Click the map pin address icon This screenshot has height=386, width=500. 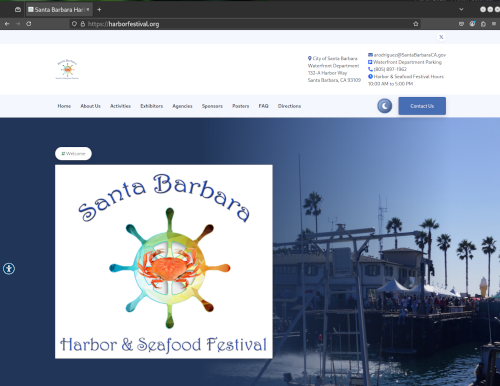click(310, 58)
